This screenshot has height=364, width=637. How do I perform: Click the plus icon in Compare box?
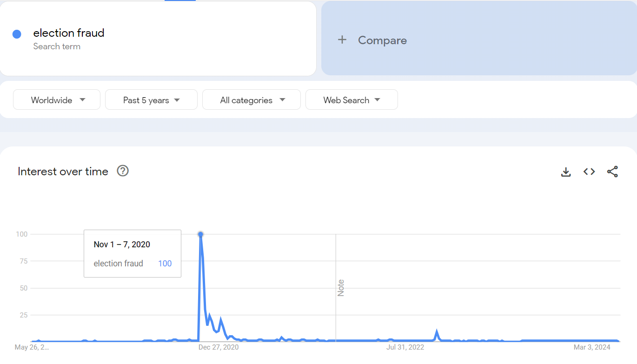[342, 40]
